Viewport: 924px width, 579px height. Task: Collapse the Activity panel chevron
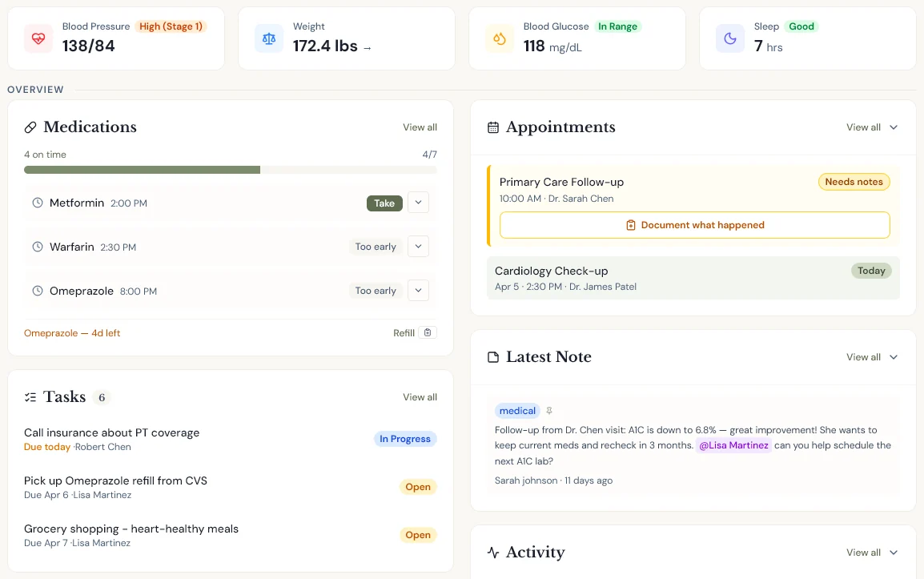coord(894,553)
